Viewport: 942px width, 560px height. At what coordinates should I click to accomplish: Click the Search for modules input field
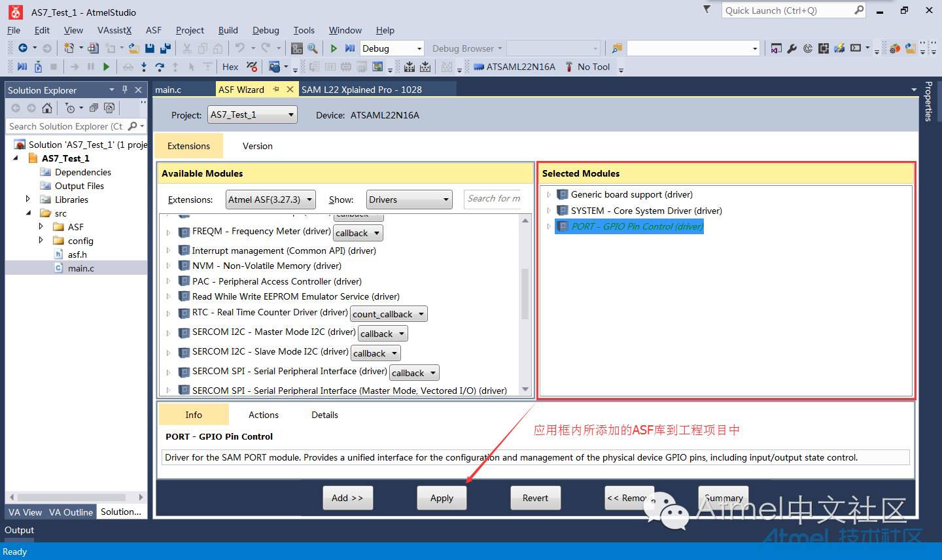pyautogui.click(x=494, y=199)
